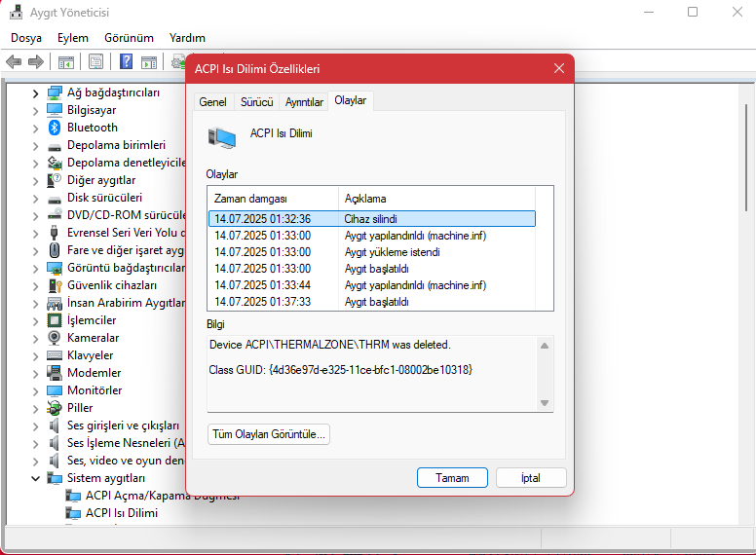Expand the İnsan Arabirim Aygıtları node
Screen dimensions: 756x555
coord(35,304)
